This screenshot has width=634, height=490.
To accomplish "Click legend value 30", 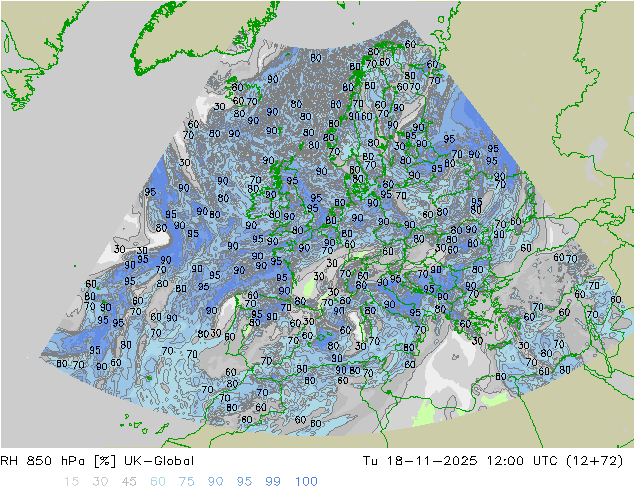I will [x=100, y=482].
